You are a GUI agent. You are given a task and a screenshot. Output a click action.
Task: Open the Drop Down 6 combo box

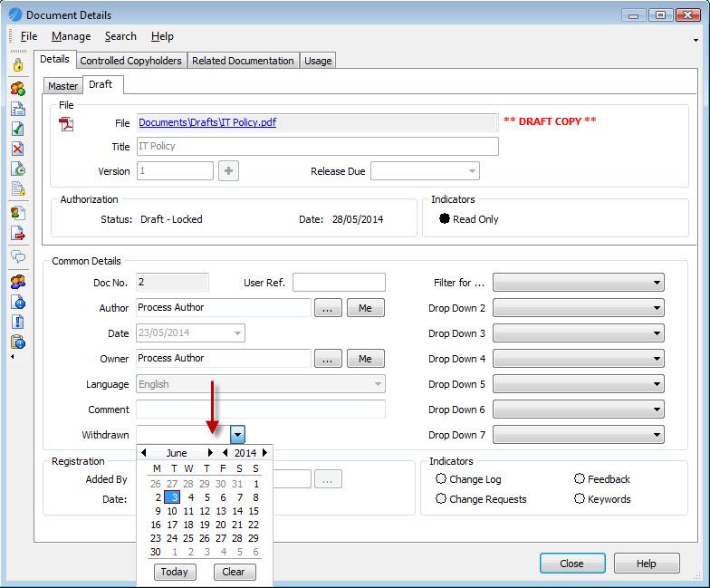click(578, 410)
